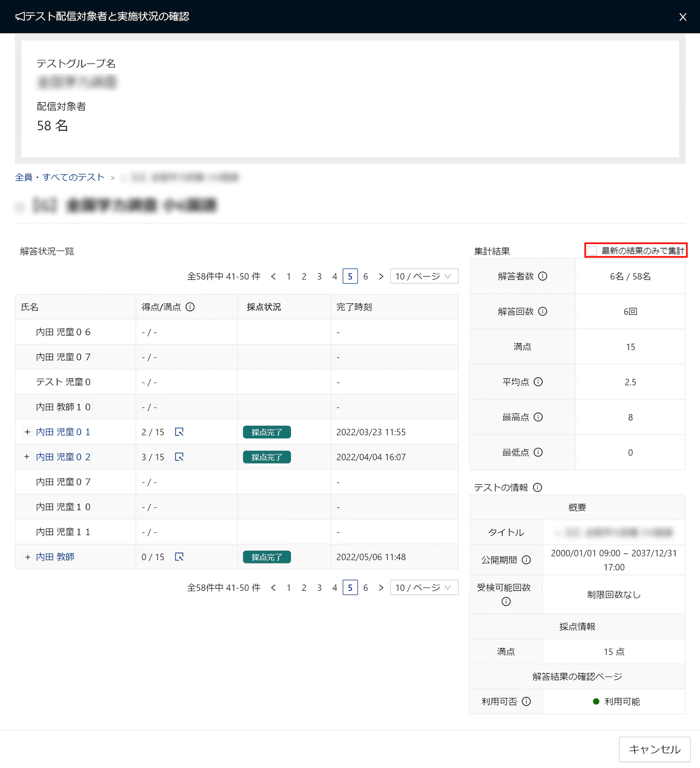This screenshot has height=768, width=700.
Task: Open 全員・すべてのテスト breadcrumb link
Action: point(60,178)
